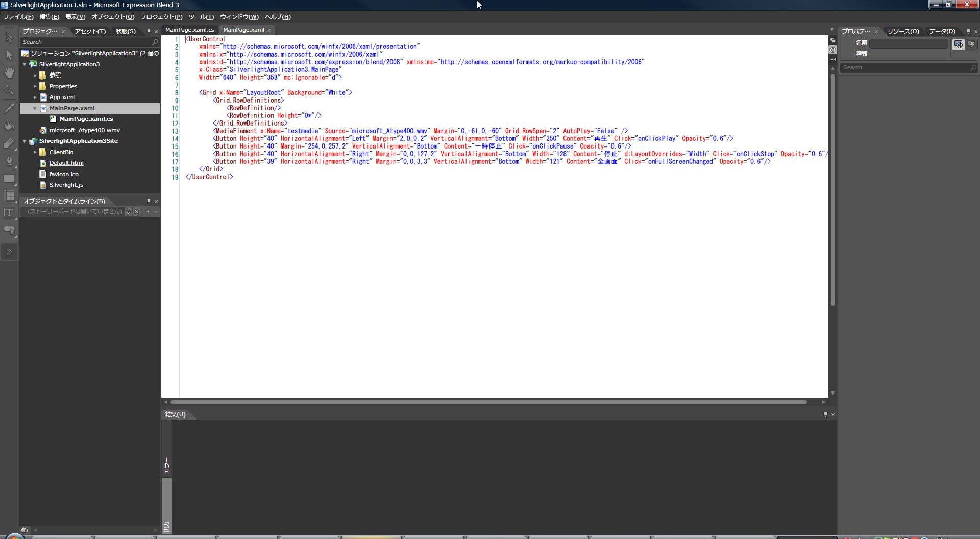This screenshot has height=539, width=980.
Task: Select the Paint Bucket tool
Action: pyautogui.click(x=9, y=126)
